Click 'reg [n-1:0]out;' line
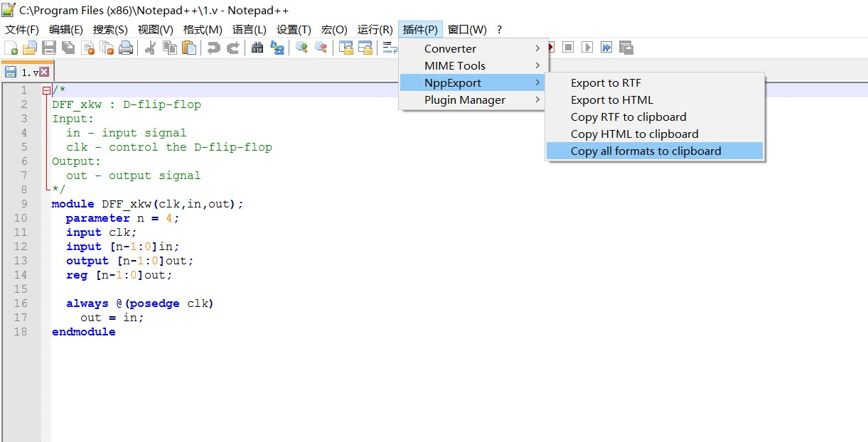This screenshot has width=868, height=442. [x=119, y=275]
